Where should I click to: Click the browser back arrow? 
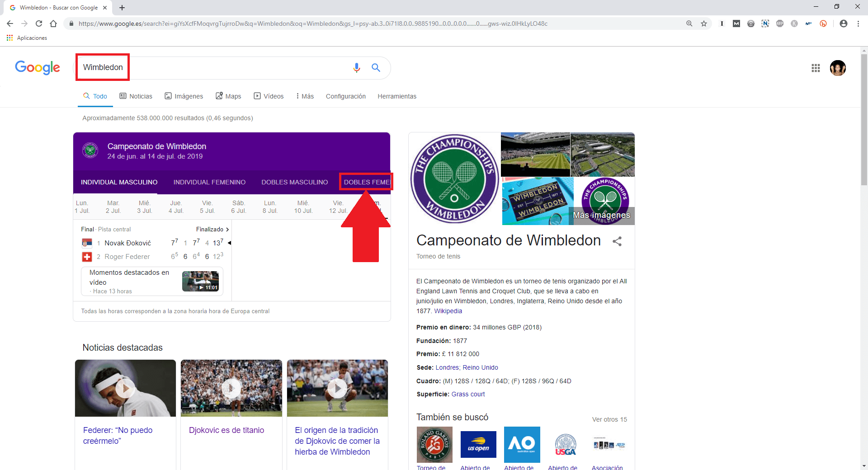click(10, 23)
